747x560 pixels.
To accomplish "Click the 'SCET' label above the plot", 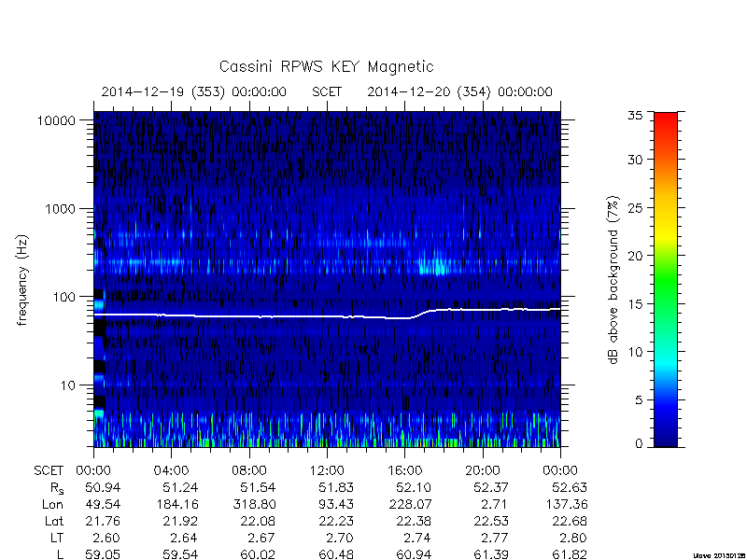I will click(x=327, y=91).
